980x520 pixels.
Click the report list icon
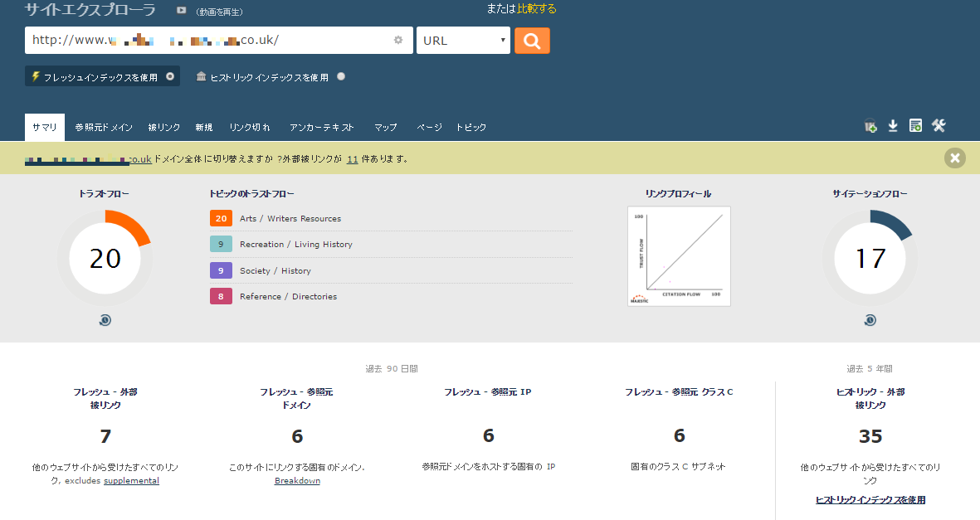click(x=915, y=126)
